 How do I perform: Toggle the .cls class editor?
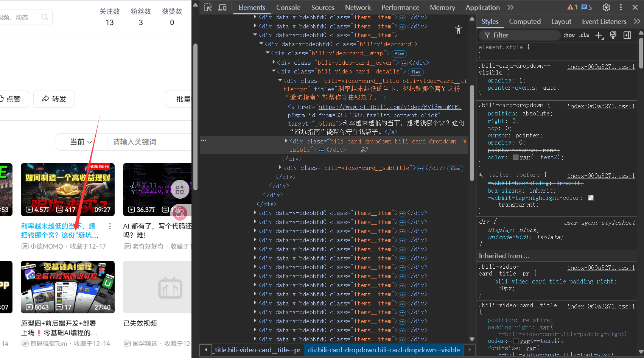584,35
